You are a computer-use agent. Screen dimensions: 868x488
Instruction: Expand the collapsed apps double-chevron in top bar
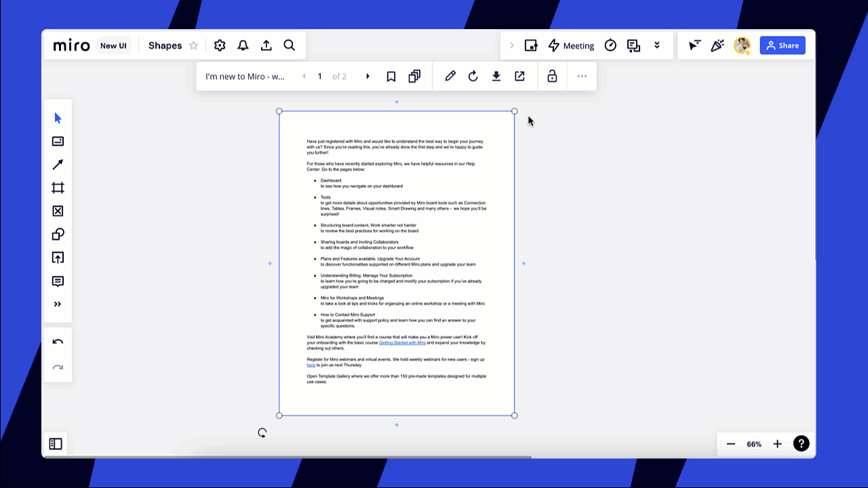(656, 45)
